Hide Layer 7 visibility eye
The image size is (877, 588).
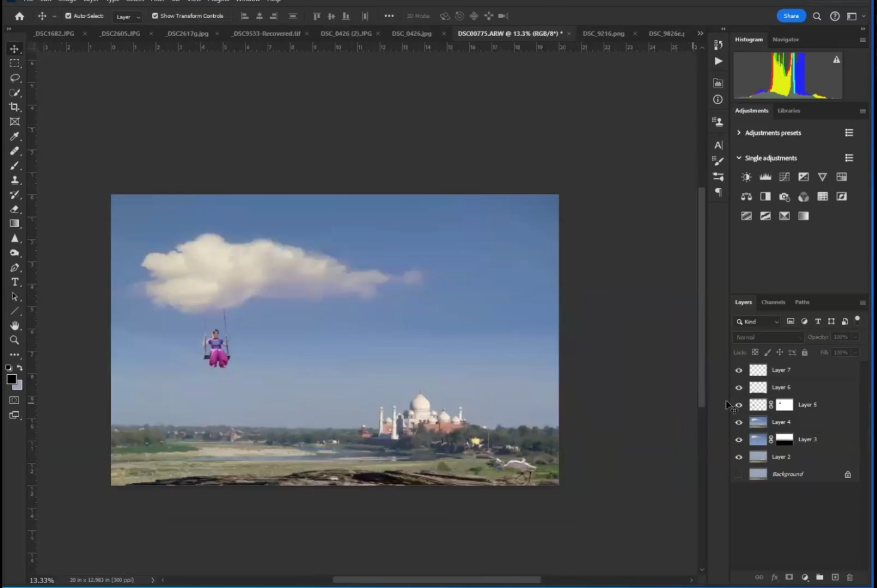click(739, 371)
